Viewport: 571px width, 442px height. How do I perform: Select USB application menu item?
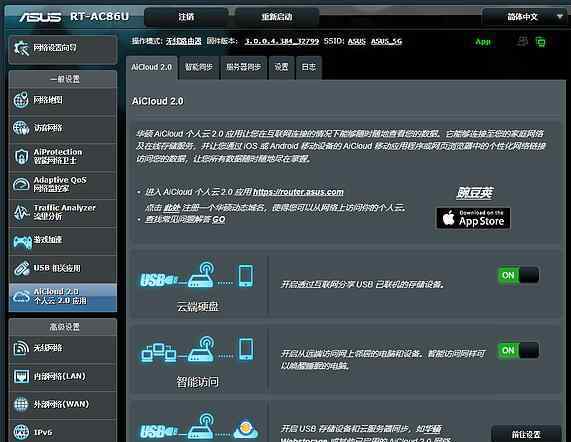[x=63, y=269]
